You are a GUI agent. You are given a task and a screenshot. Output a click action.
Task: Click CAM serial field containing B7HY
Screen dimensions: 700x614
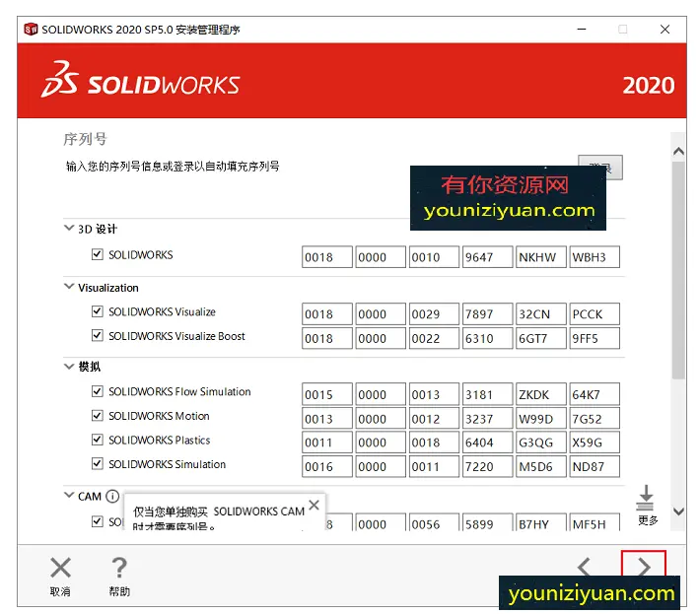(541, 522)
